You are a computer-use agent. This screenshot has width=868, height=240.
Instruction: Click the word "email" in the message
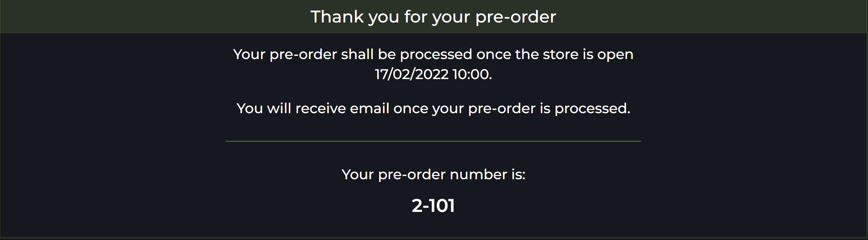tap(369, 108)
